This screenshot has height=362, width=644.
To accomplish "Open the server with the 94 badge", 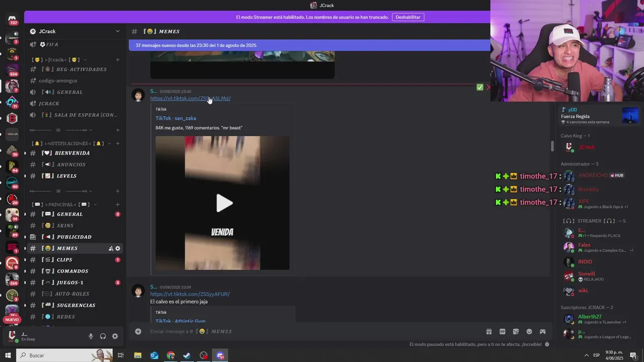I will pos(12,166).
